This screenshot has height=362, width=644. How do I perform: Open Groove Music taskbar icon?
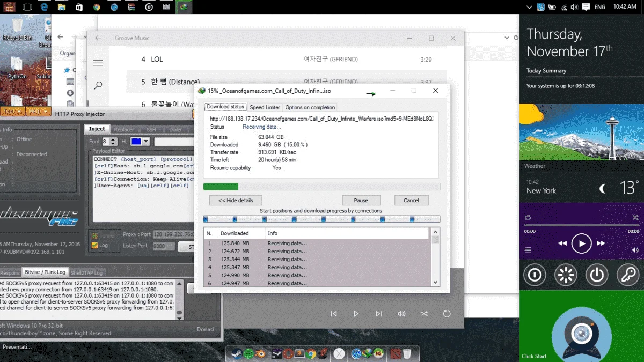(x=149, y=7)
